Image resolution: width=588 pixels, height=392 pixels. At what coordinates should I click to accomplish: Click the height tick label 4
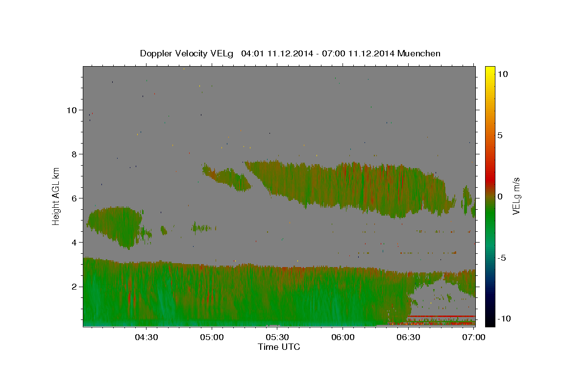point(74,242)
